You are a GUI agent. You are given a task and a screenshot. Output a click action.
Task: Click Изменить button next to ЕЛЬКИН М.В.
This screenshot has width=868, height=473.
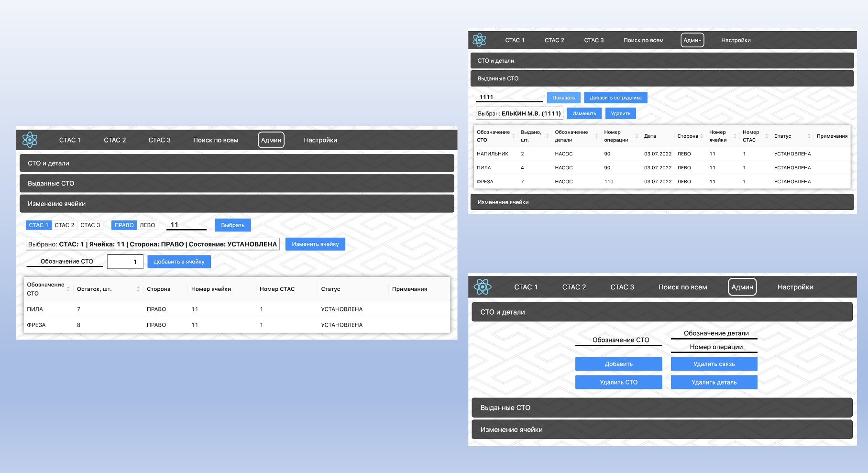pyautogui.click(x=584, y=113)
